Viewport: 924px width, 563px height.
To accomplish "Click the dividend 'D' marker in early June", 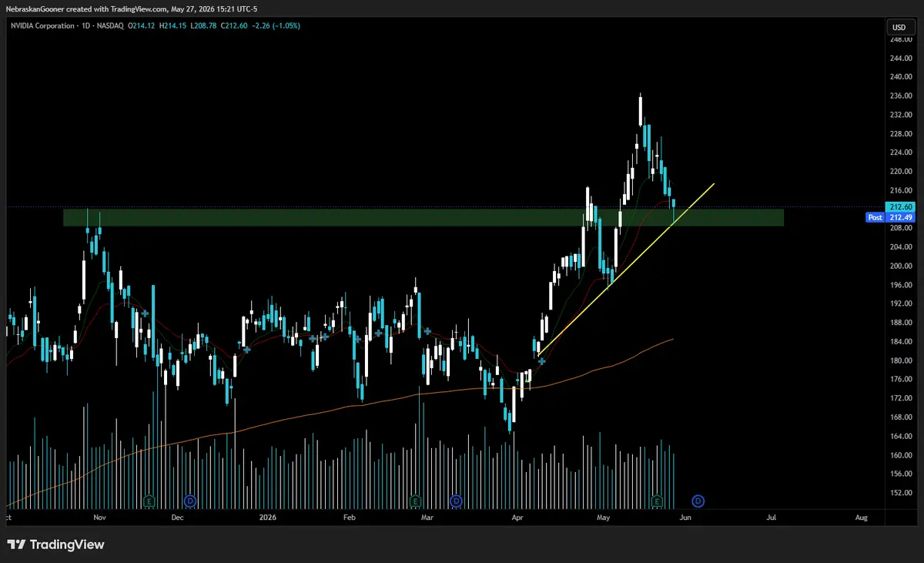I will 698,501.
